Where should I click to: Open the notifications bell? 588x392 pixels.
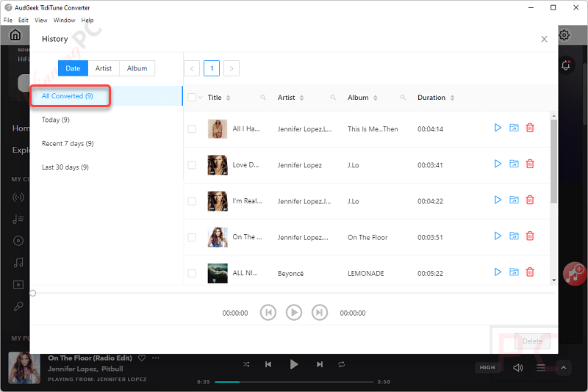(566, 65)
